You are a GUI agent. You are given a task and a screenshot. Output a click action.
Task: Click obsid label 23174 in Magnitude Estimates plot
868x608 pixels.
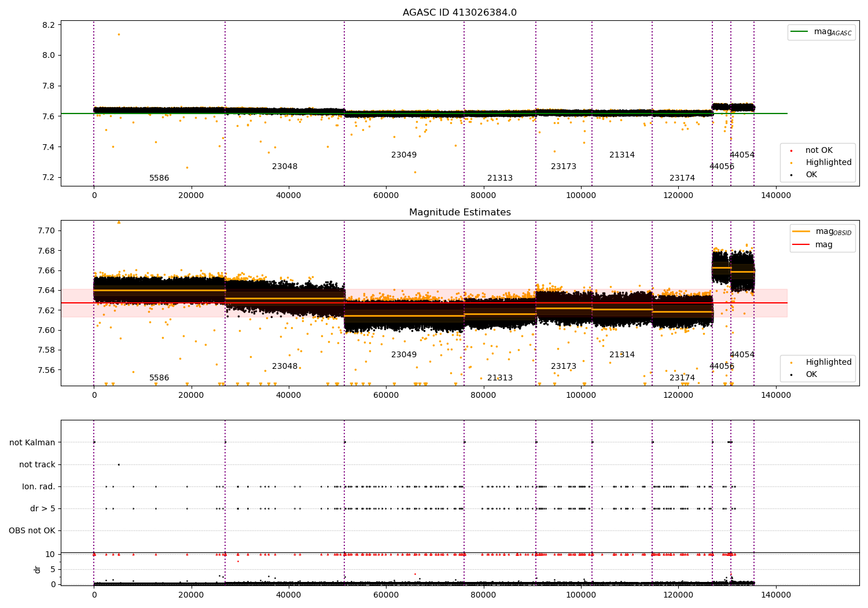(x=682, y=378)
